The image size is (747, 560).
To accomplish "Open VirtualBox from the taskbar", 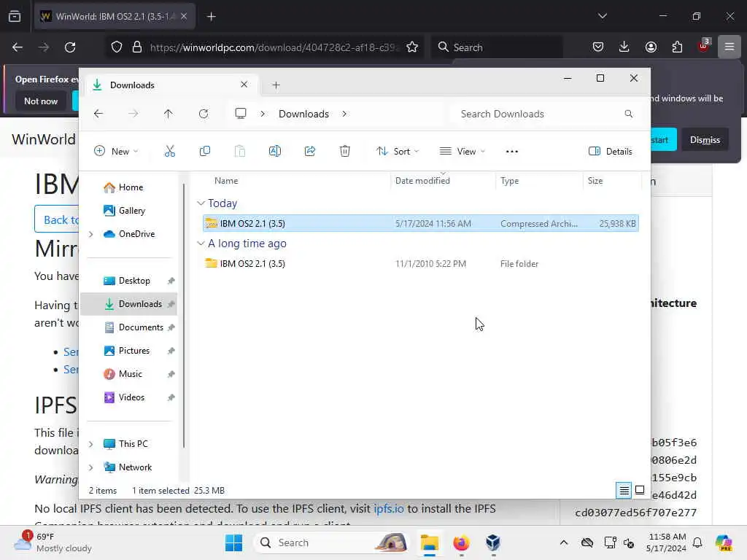I will tap(493, 542).
